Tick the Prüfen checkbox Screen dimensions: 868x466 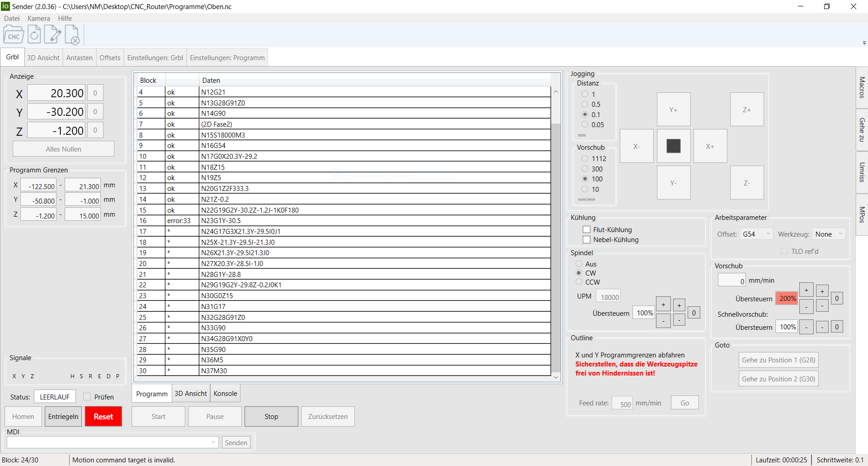click(x=87, y=397)
